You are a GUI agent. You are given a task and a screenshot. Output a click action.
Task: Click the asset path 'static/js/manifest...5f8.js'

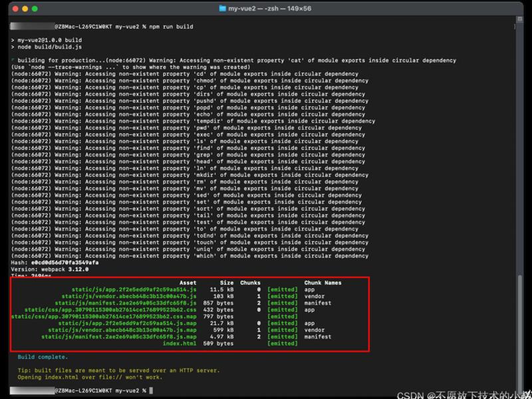point(126,303)
